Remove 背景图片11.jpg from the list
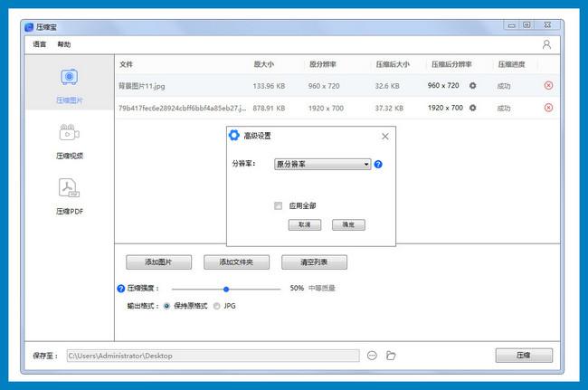Image resolution: width=588 pixels, height=390 pixels. [548, 85]
